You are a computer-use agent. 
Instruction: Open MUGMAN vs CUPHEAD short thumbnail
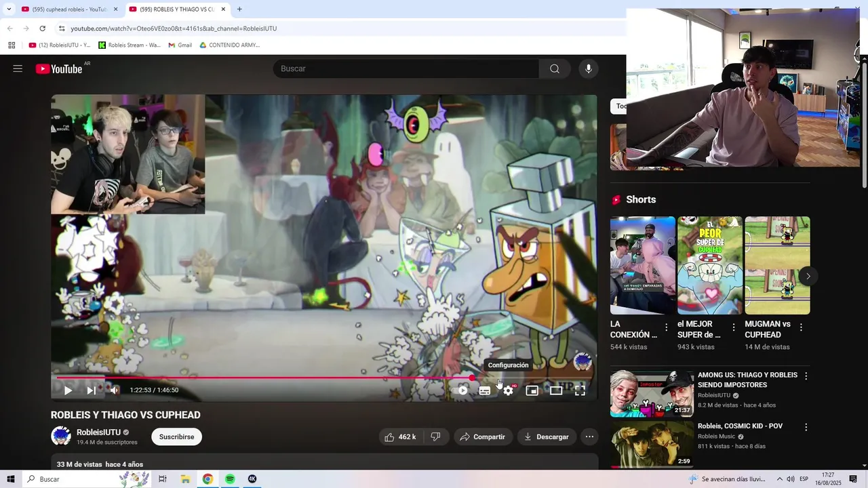click(777, 265)
